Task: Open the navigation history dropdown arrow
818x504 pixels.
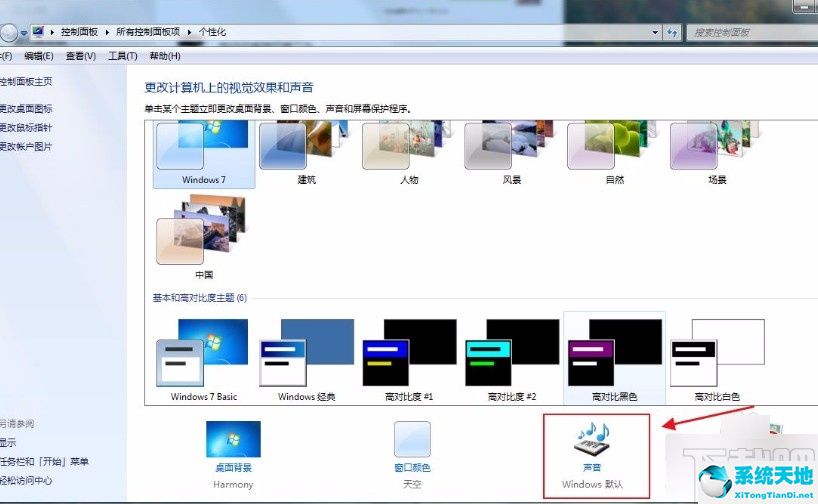Action: (x=23, y=33)
